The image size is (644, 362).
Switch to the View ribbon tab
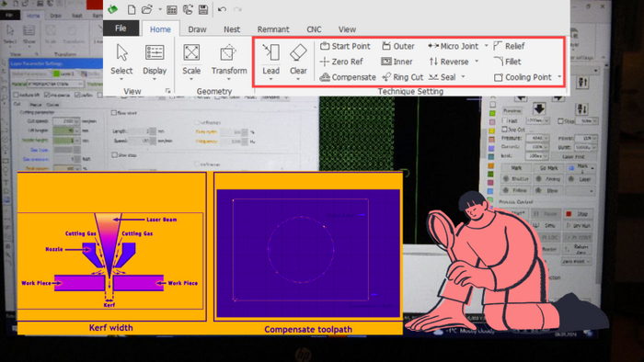tap(347, 29)
